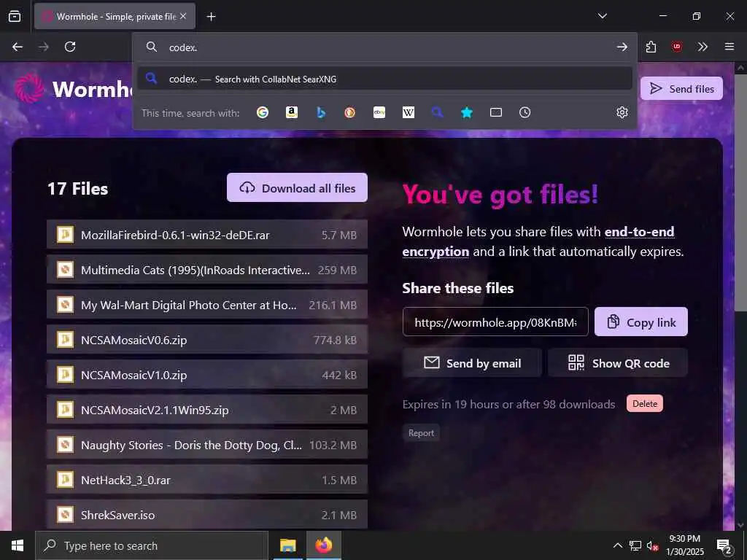Close the Wormhole tab

coord(183,16)
